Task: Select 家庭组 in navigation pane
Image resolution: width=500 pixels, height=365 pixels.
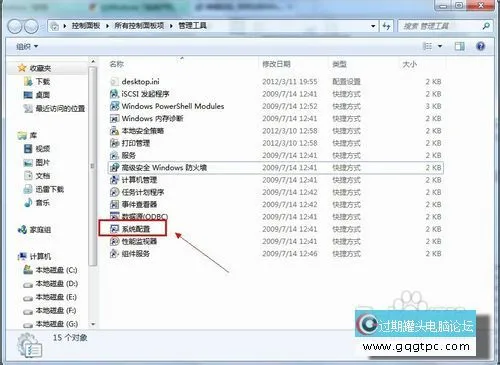Action: pos(40,230)
